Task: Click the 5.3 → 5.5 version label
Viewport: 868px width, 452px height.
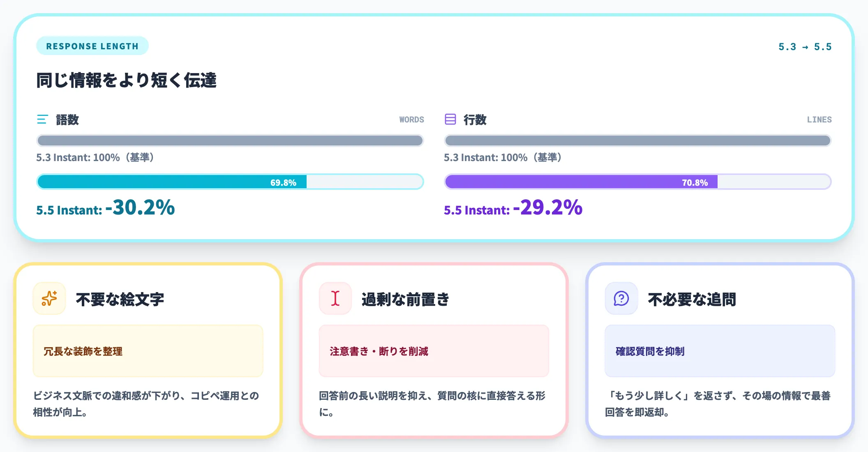Action: 805,47
